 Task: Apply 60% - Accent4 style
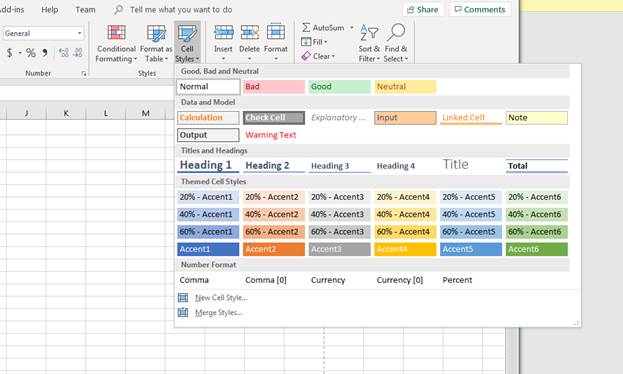tap(405, 232)
